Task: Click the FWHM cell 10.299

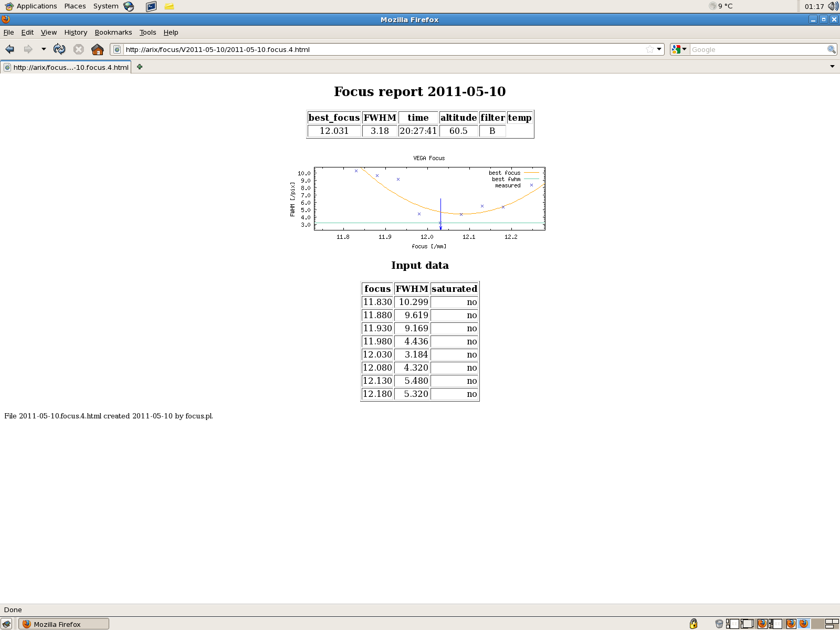Action: pyautogui.click(x=412, y=302)
